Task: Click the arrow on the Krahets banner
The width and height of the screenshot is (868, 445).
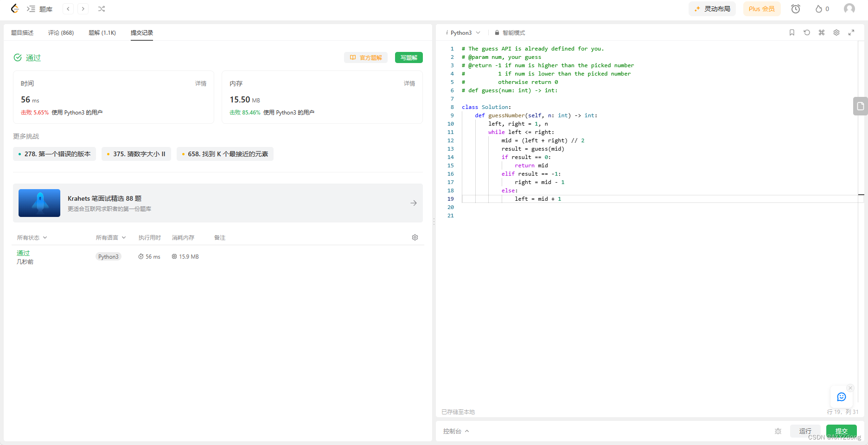Action: [x=414, y=203]
